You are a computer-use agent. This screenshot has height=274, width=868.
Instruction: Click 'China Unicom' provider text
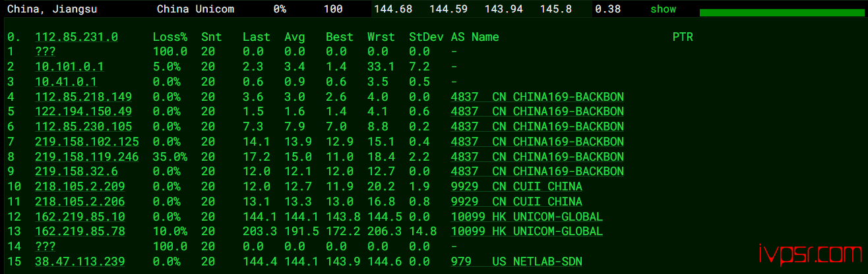195,9
